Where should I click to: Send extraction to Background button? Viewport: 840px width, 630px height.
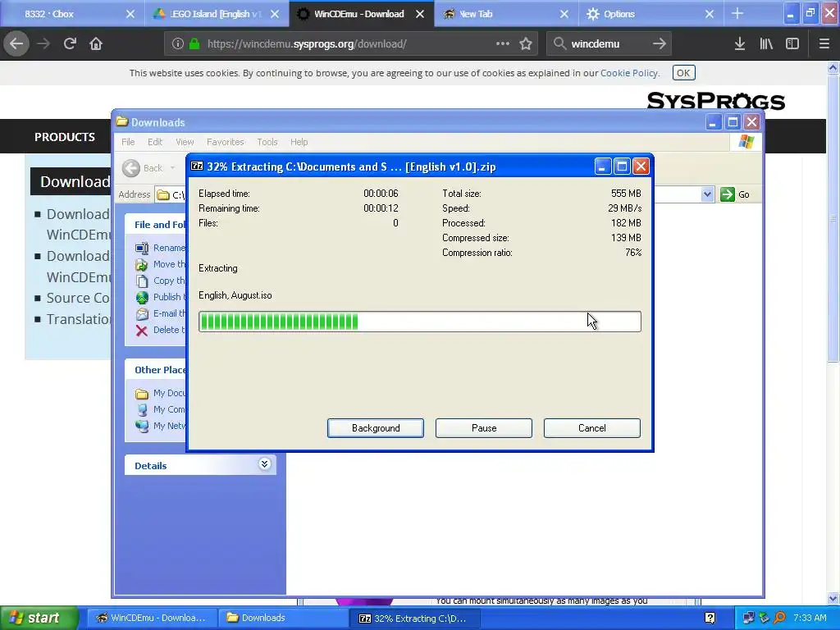pos(376,428)
